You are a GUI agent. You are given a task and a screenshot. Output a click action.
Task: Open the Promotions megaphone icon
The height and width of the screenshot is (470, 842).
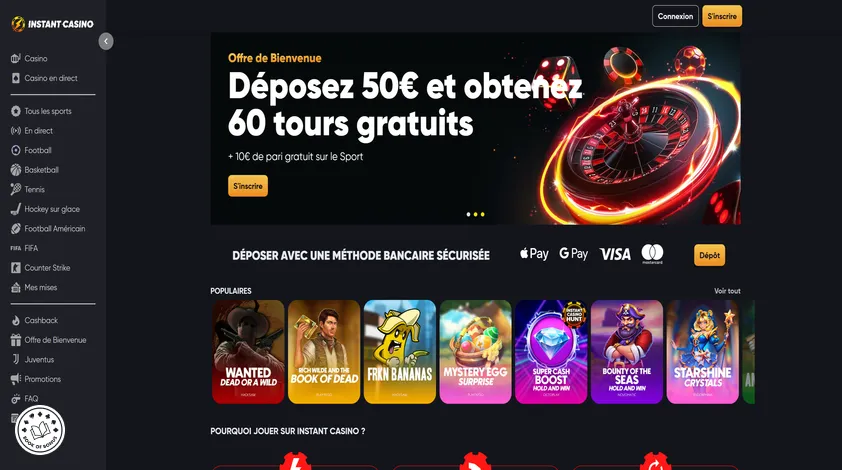[16, 379]
